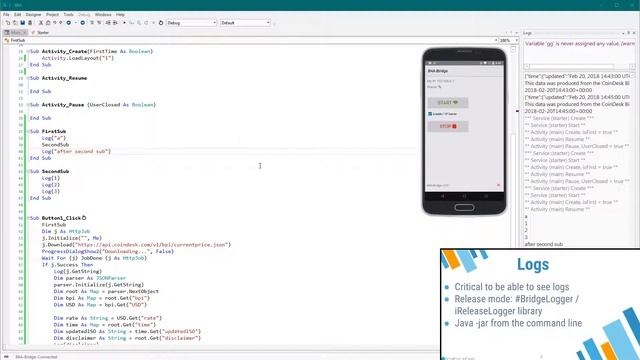Collapse the Sub Button1_Click code block
The width and height of the screenshot is (640, 360).
[28, 218]
